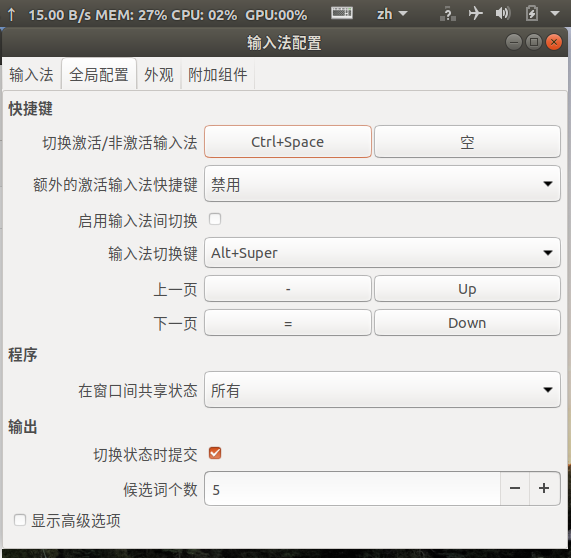Open the zh language indicator menu
This screenshot has height=558, width=571.
[x=392, y=14]
